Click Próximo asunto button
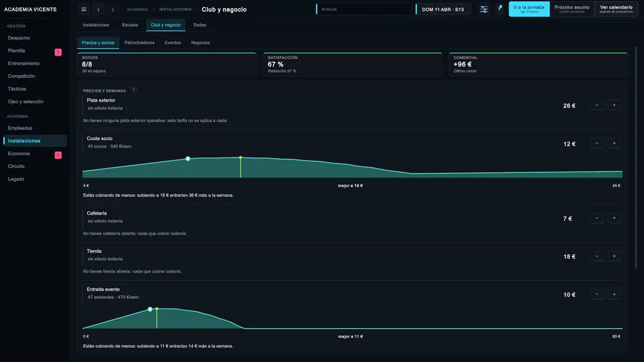Screen dimensions: 644x362 [572, 9]
